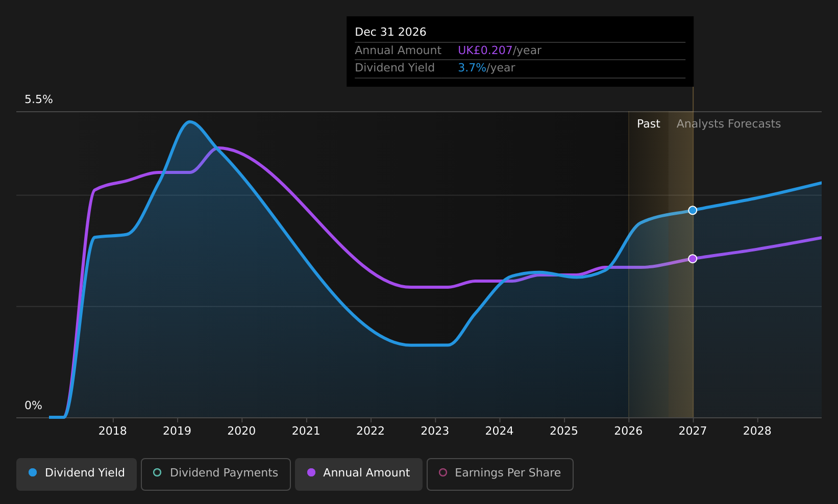Click the 2021 x-axis year label

coord(306,431)
